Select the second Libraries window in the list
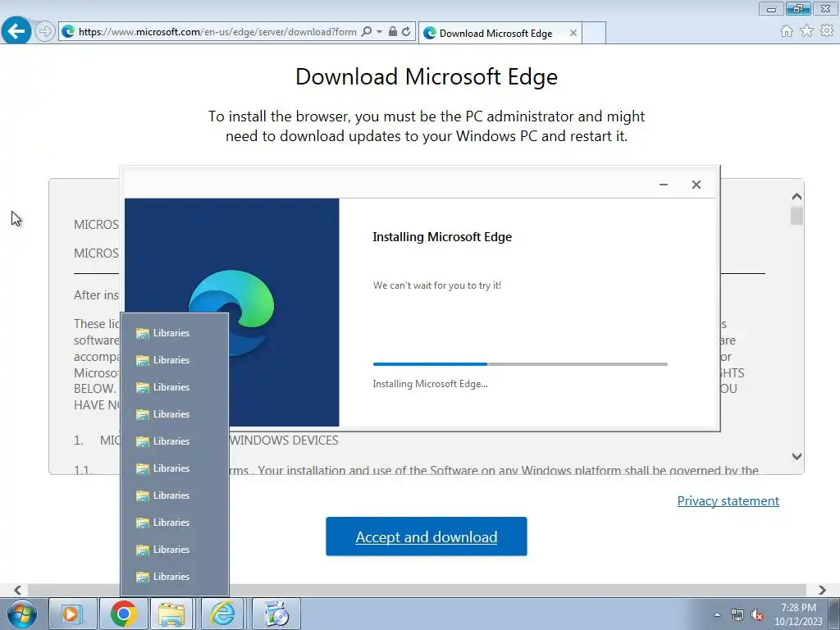This screenshot has width=840, height=630. click(175, 360)
